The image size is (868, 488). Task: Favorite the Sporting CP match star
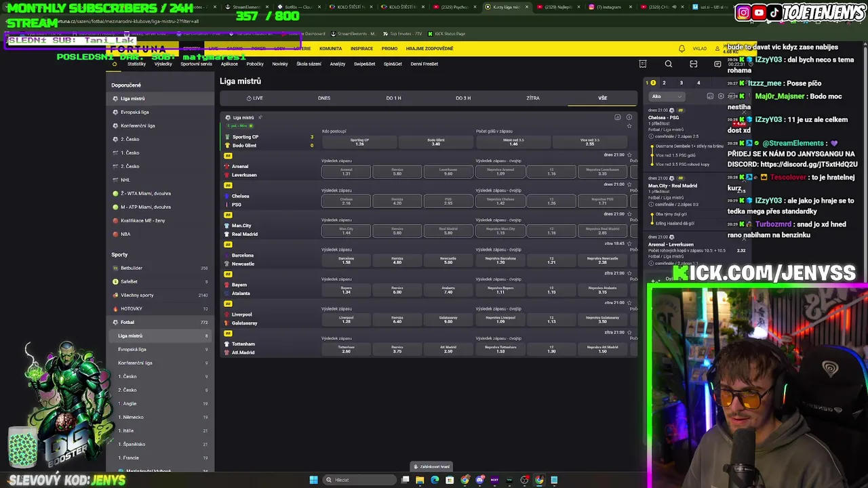click(x=629, y=126)
